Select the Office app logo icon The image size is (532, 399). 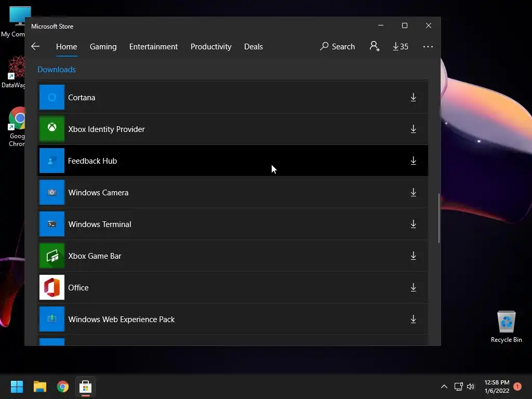tap(52, 287)
